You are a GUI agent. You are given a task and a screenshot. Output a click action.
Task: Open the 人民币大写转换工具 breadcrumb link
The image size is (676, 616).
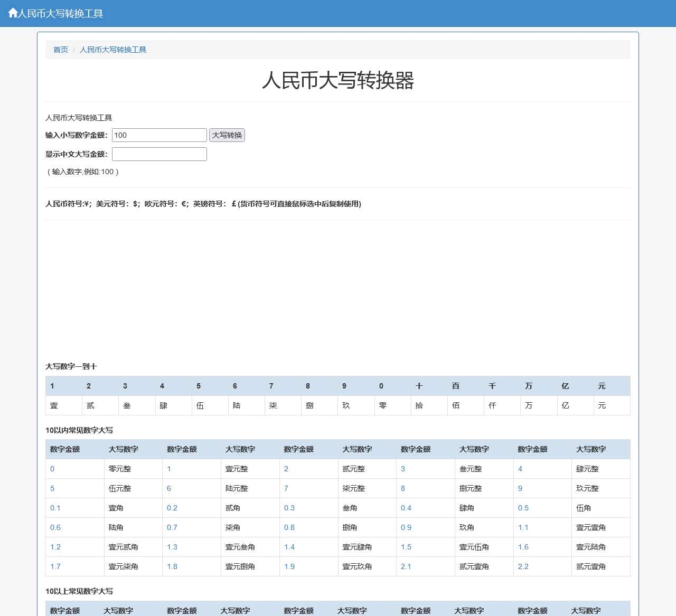[113, 50]
